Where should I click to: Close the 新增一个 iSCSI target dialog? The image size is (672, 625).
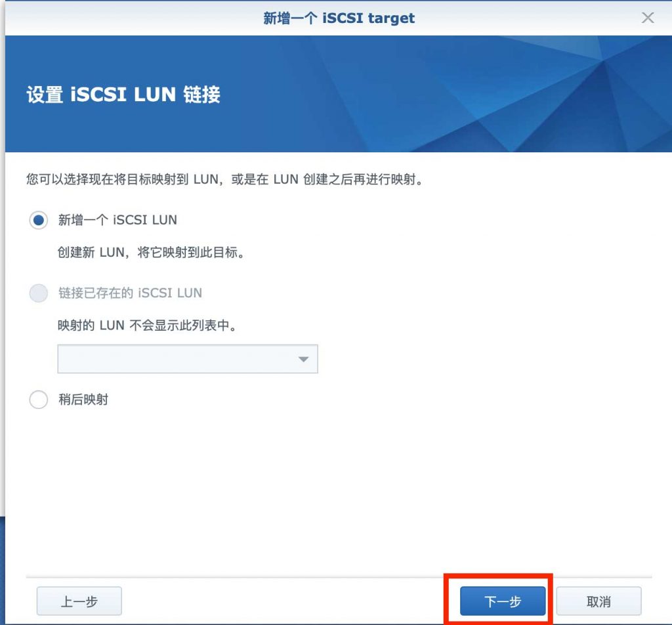coord(648,18)
